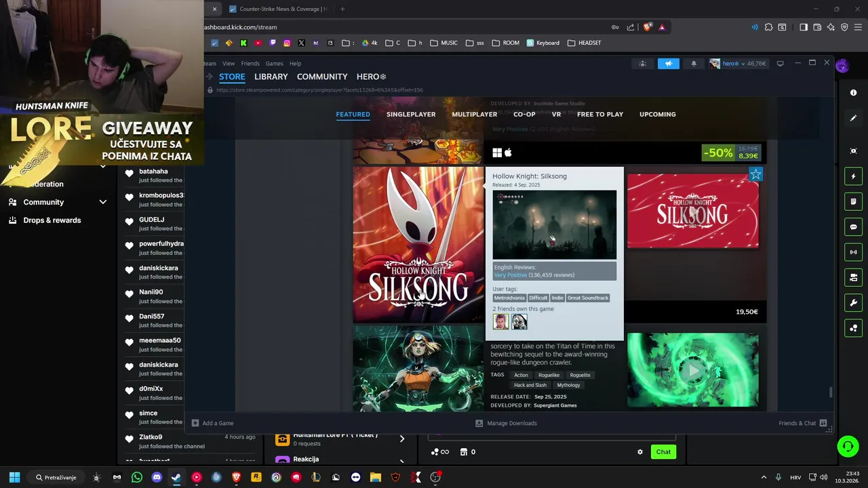Screen dimensions: 868x488
Task: Click Kick sidebar chat bubble icon
Action: click(x=853, y=227)
